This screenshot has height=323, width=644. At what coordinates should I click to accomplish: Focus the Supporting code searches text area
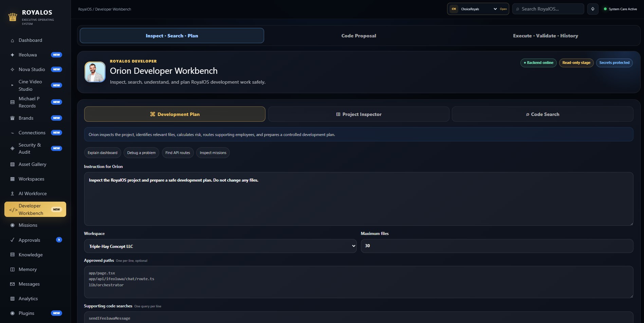tap(358, 318)
